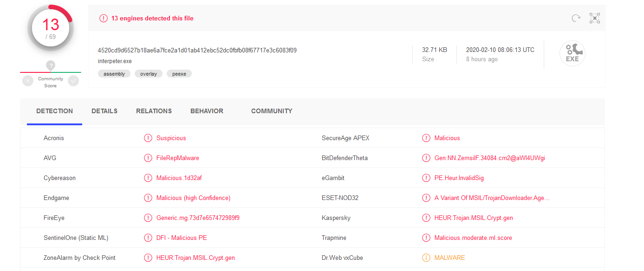Click the reanalyze refresh icon

576,19
